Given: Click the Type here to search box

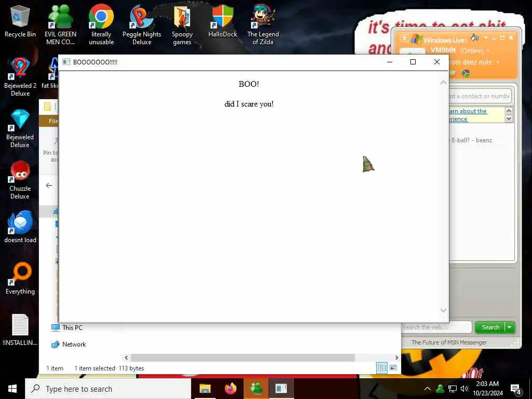Looking at the screenshot, I should pos(108,389).
